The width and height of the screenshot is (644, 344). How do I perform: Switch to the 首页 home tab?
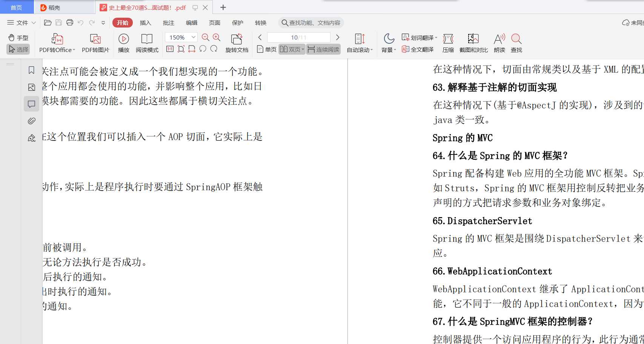pyautogui.click(x=16, y=8)
